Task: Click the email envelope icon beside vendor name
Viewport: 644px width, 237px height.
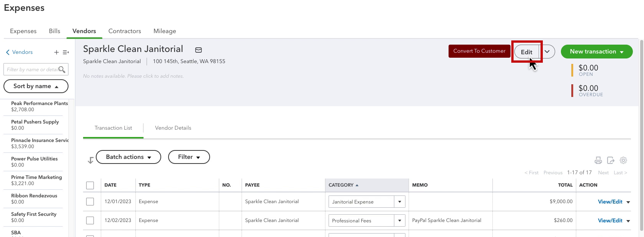Action: (x=199, y=50)
